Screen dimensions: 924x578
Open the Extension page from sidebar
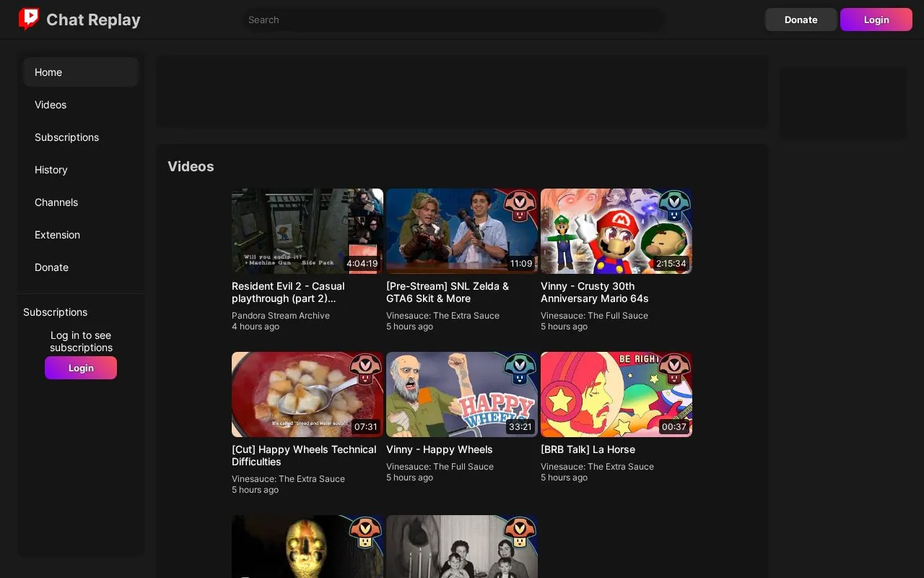coord(81,235)
